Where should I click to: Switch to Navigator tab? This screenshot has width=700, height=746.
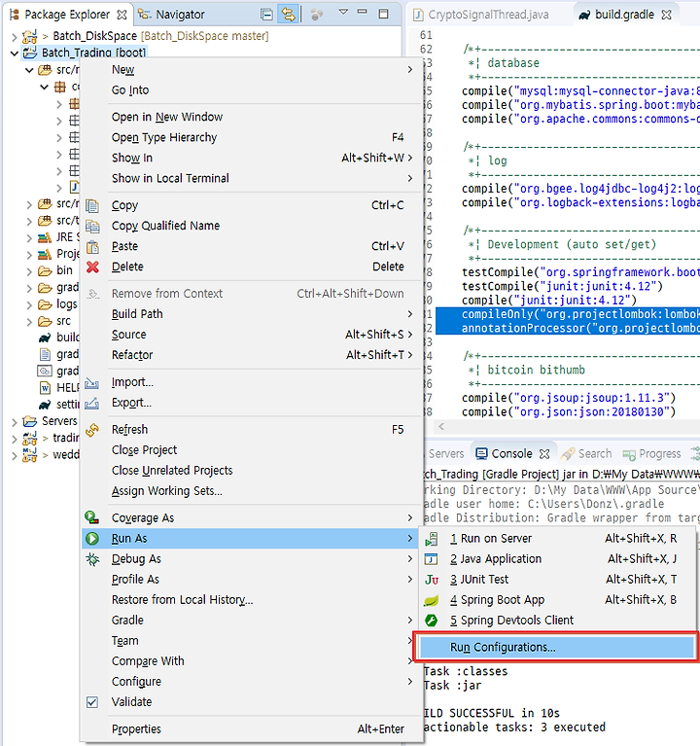coord(172,15)
